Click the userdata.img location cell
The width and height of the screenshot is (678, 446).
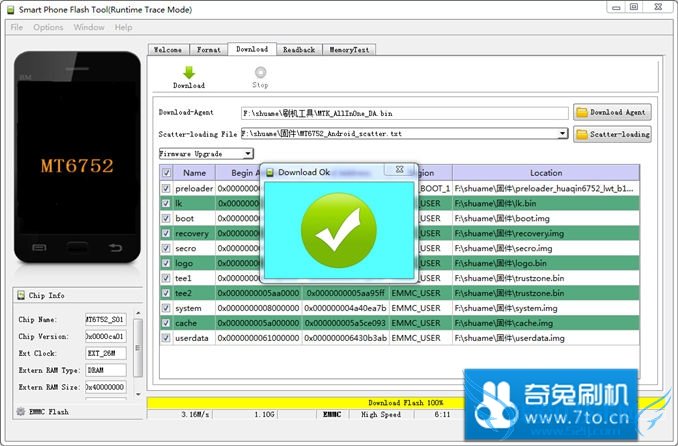(546, 338)
